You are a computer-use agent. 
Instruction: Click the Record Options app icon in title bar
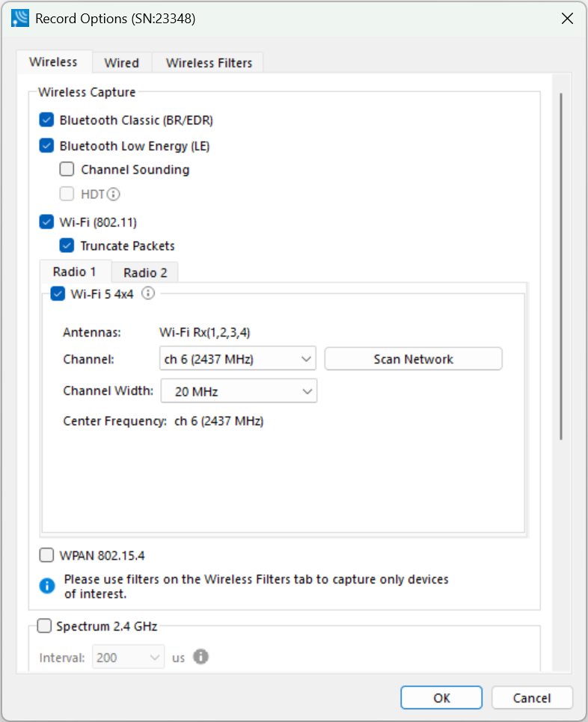pyautogui.click(x=20, y=19)
